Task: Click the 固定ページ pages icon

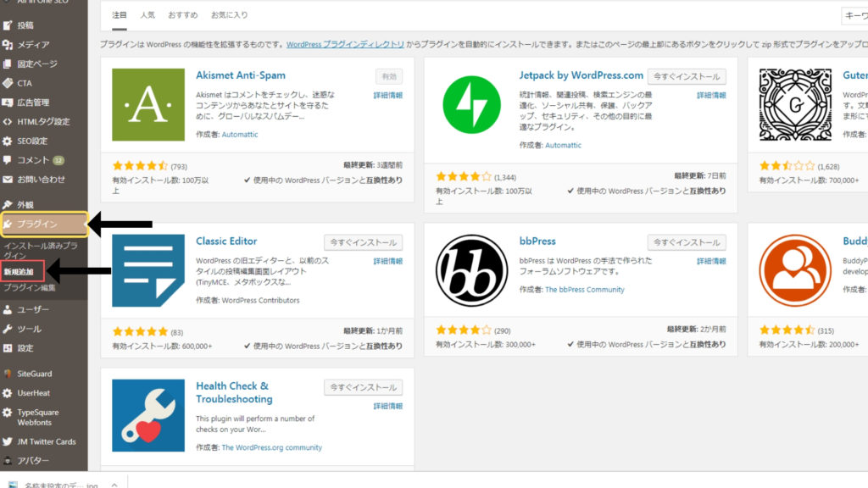Action: coord(7,64)
